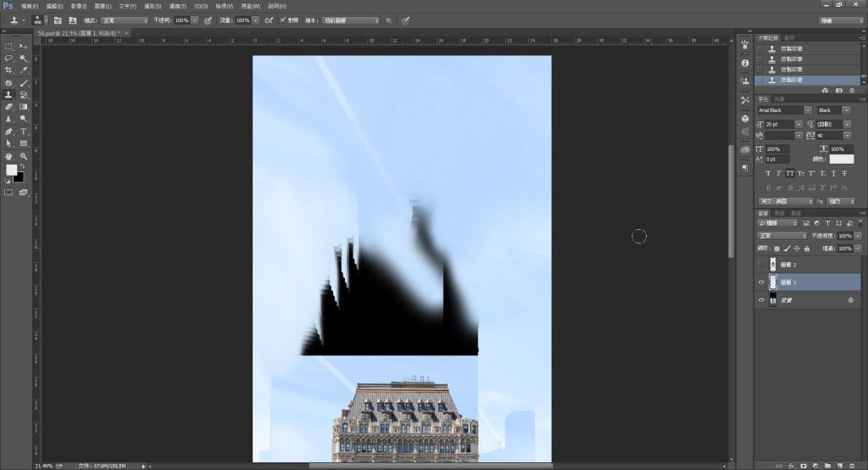
Task: Select the Lasso tool
Action: coord(8,58)
